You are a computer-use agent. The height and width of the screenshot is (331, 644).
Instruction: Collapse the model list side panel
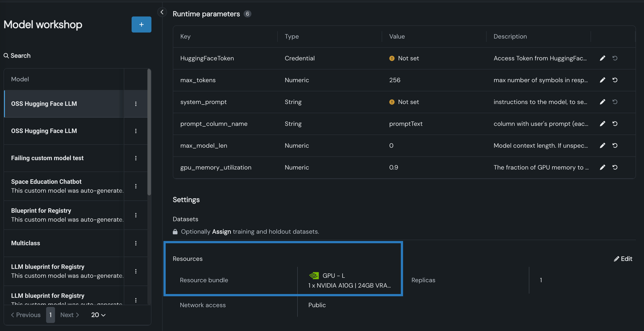tap(162, 12)
